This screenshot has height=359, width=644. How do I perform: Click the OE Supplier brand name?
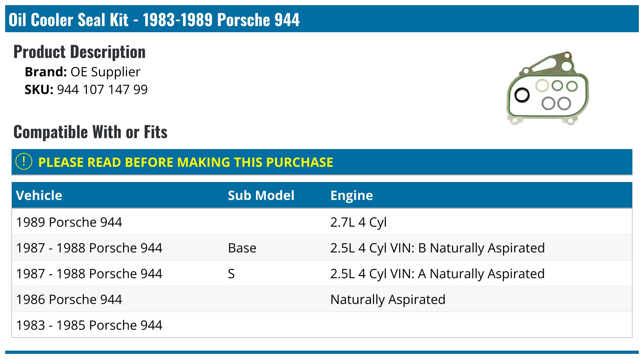(x=105, y=72)
